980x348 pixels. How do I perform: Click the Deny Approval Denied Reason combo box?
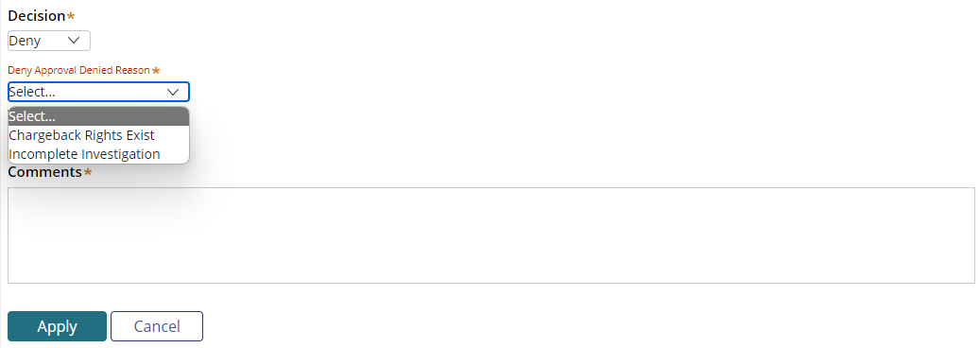(98, 92)
